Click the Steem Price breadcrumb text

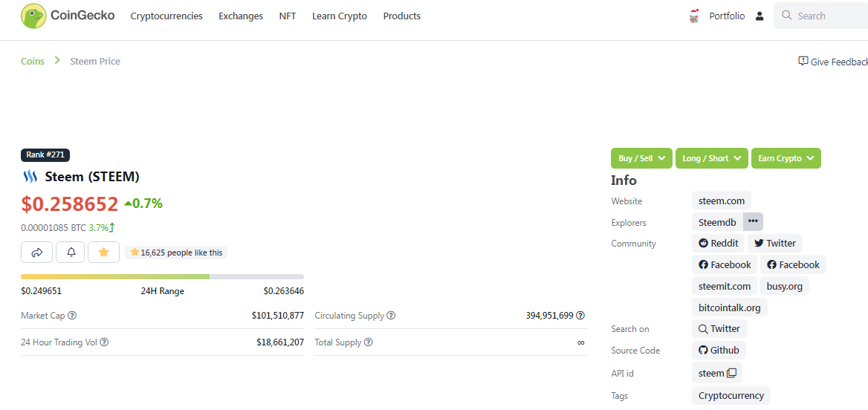[95, 61]
